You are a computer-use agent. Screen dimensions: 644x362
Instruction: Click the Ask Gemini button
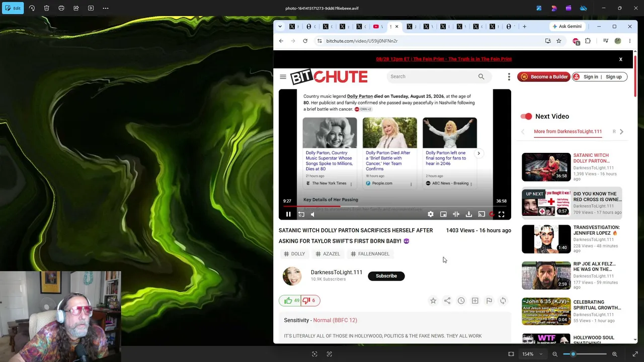pyautogui.click(x=567, y=26)
